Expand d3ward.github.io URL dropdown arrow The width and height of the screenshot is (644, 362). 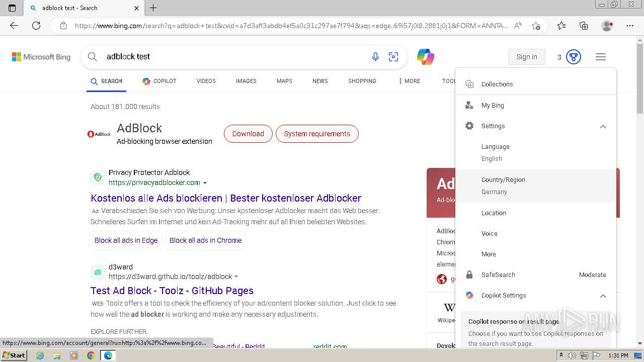236,277
